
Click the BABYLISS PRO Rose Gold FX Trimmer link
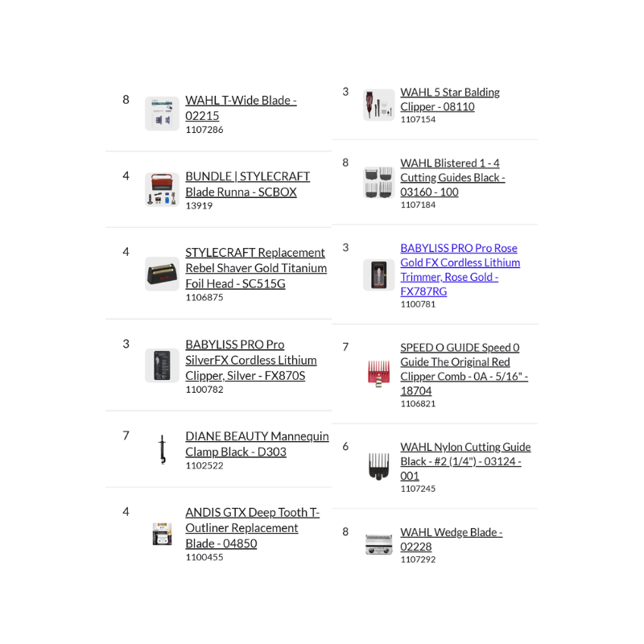(460, 270)
